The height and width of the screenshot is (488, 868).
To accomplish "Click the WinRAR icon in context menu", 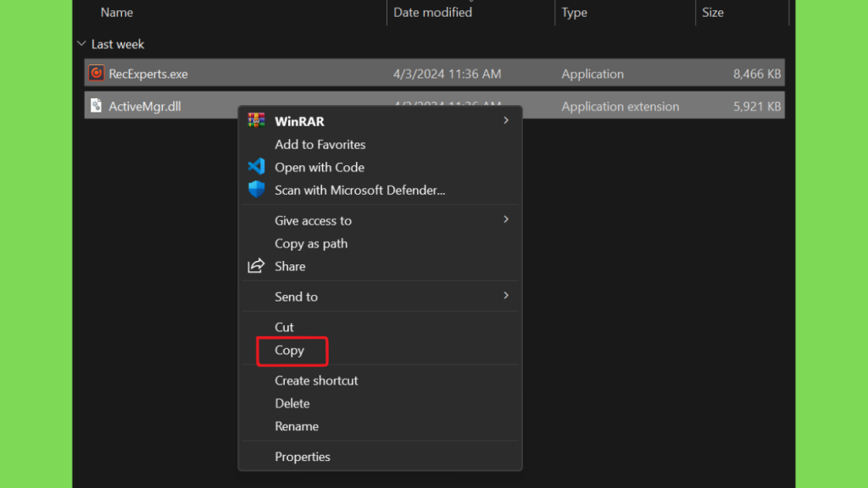I will tap(256, 120).
